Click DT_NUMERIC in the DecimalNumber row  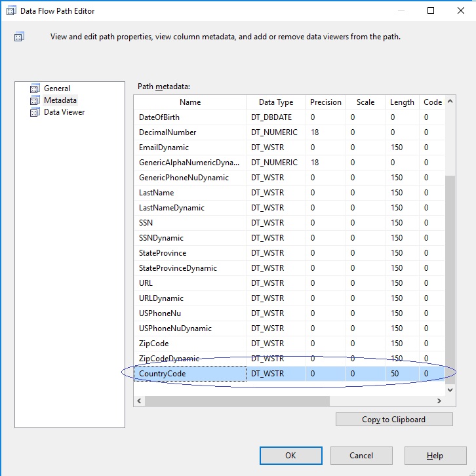(x=276, y=132)
